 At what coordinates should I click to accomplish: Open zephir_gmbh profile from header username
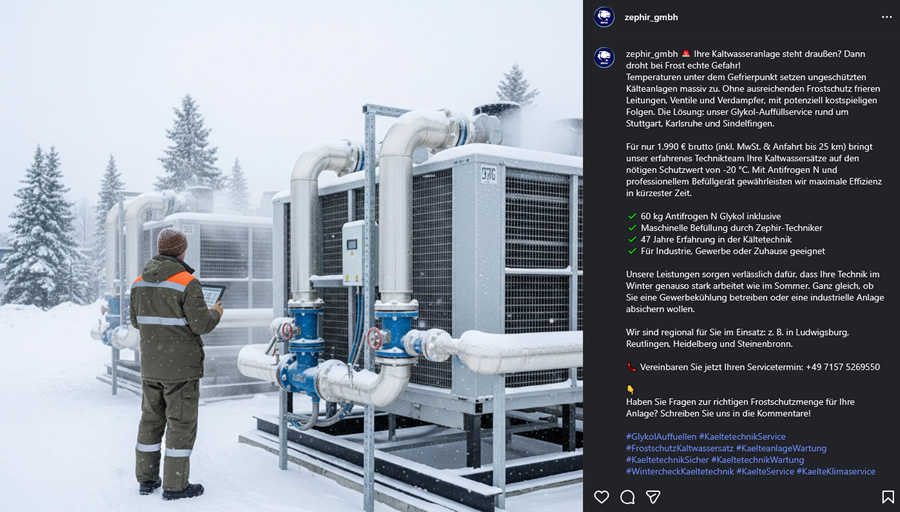(x=652, y=17)
